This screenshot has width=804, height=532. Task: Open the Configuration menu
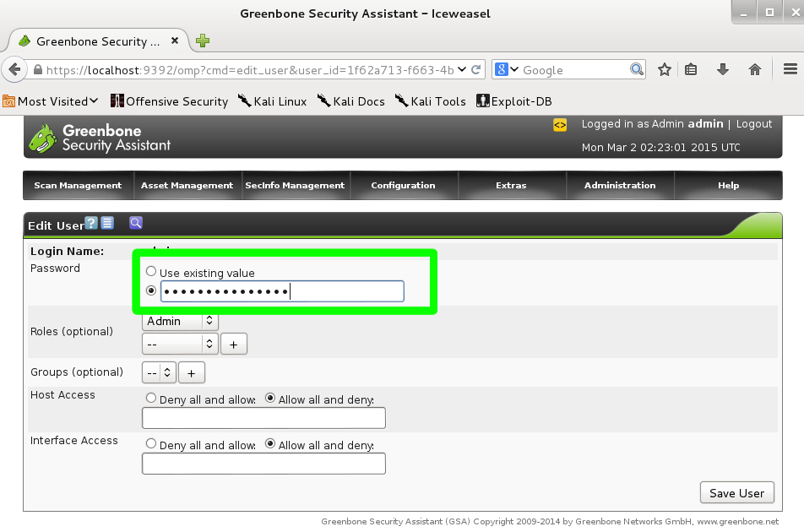point(403,186)
